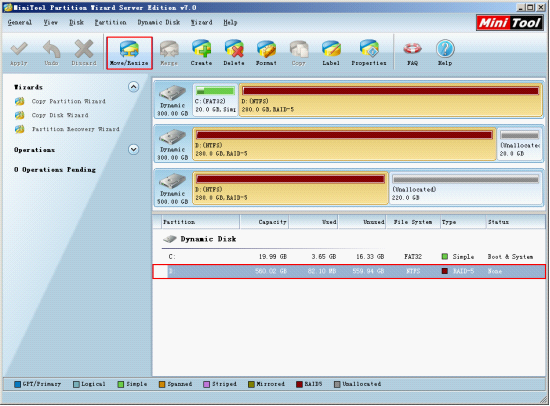Screen dimensions: 550x406
Task: Expand the Operations panel section
Action: (x=133, y=149)
